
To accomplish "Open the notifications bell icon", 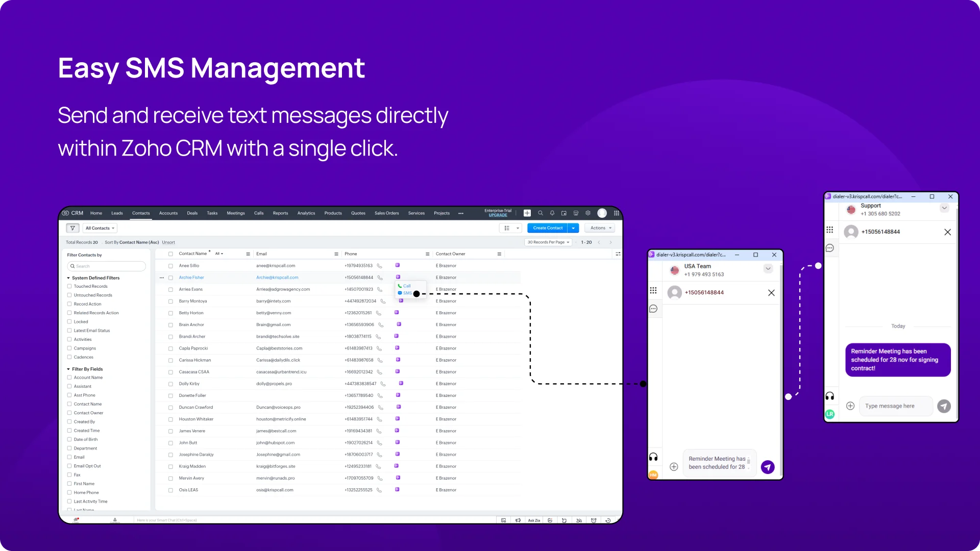I will point(552,213).
